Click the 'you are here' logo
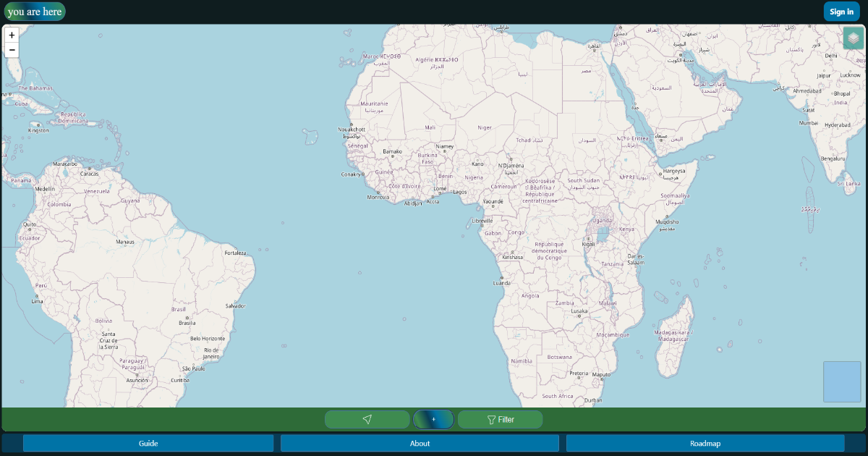The width and height of the screenshot is (868, 456). 34,12
